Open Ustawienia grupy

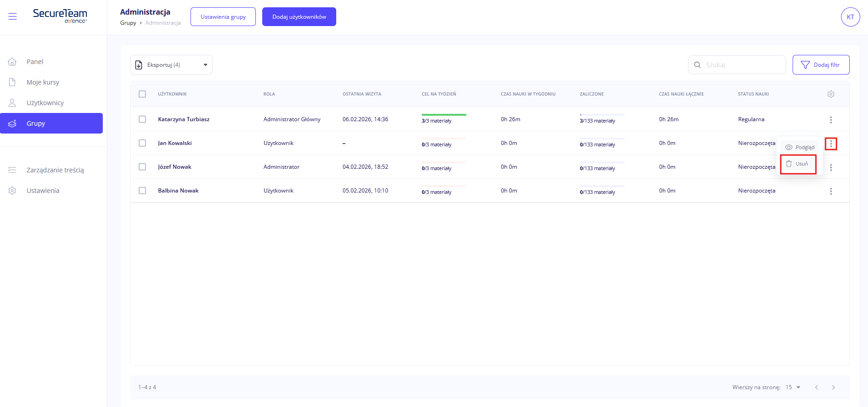coord(223,17)
